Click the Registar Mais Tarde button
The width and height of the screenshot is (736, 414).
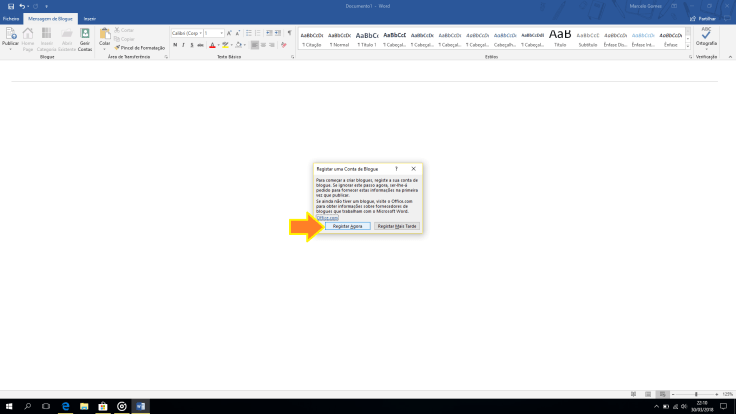pos(396,226)
